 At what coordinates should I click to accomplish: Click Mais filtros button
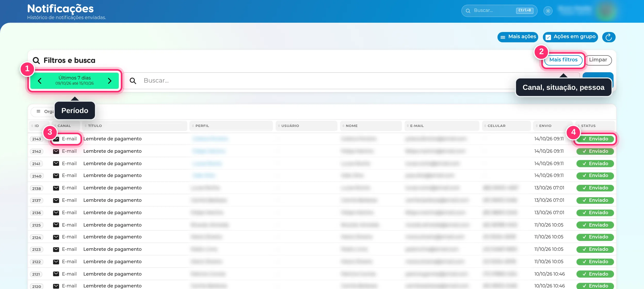564,60
